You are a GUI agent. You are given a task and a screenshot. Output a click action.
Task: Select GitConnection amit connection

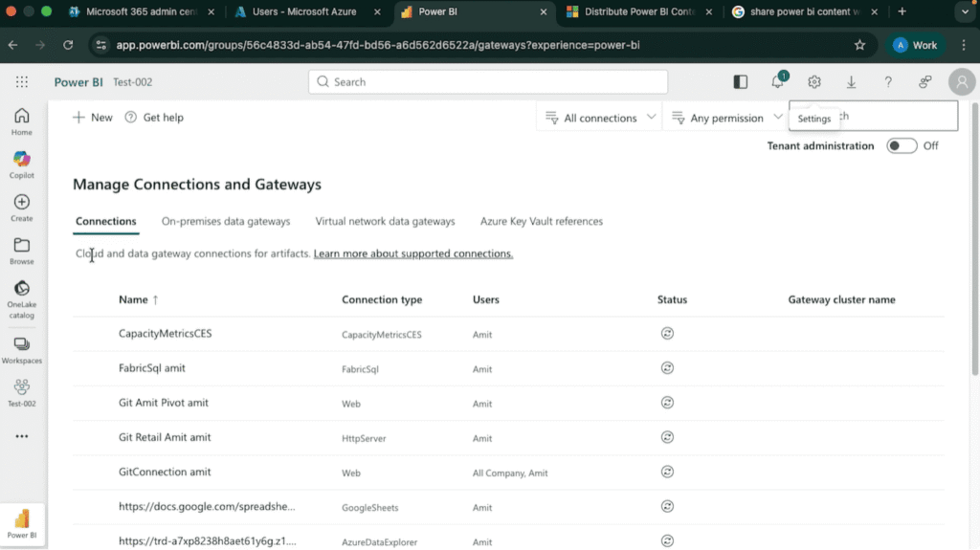pyautogui.click(x=165, y=472)
